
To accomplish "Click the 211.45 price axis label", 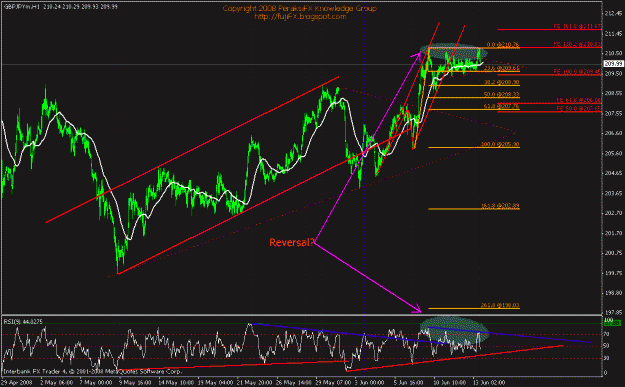I will pos(613,33).
